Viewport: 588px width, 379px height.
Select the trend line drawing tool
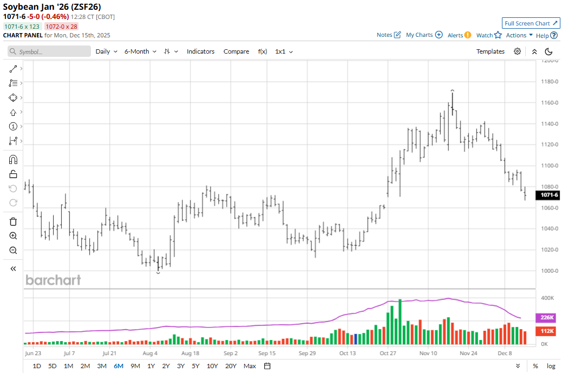[x=13, y=69]
